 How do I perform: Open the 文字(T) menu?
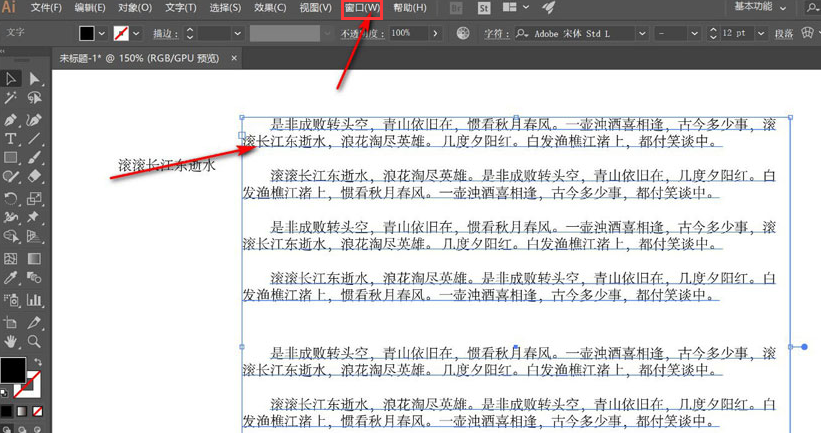pyautogui.click(x=180, y=8)
